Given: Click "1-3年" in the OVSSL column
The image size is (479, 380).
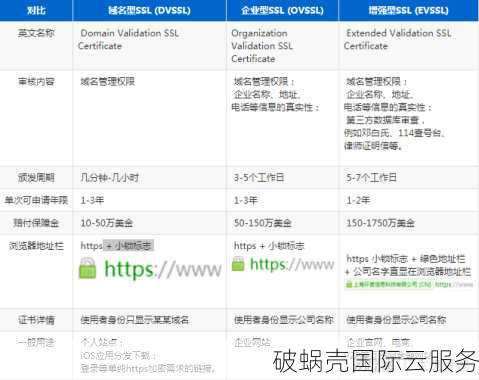Looking at the screenshot, I should tap(246, 200).
